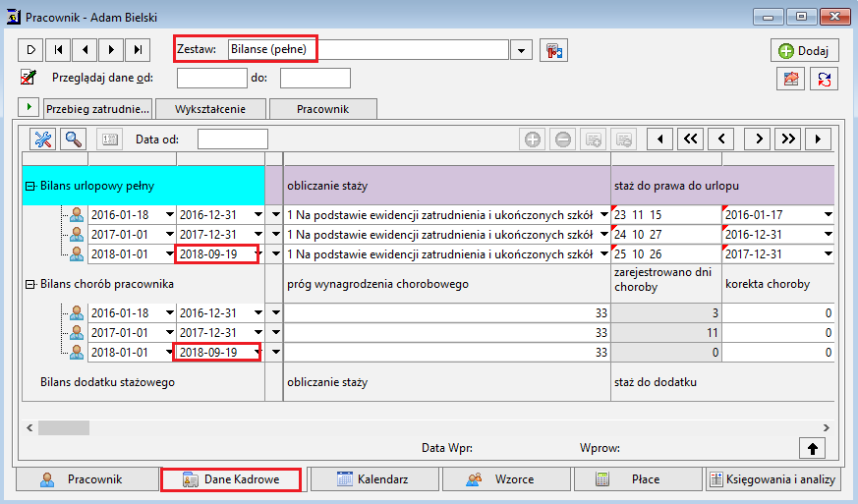Click the icon next to the Zestaw dropdown
This screenshot has height=504, width=858.
tap(553, 50)
